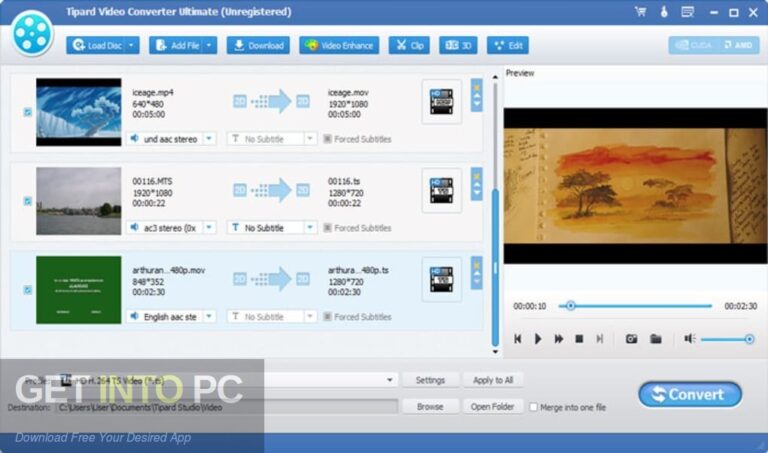
Task: Click 2D to 2D conversion arrow for iceage.mp4
Action: coord(271,101)
